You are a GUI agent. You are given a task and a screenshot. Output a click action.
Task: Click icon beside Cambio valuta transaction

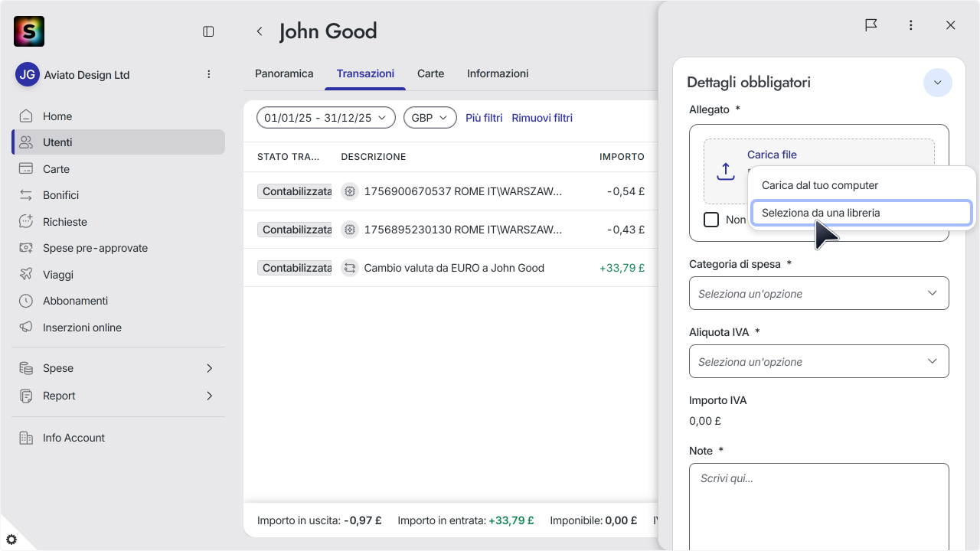(x=350, y=268)
